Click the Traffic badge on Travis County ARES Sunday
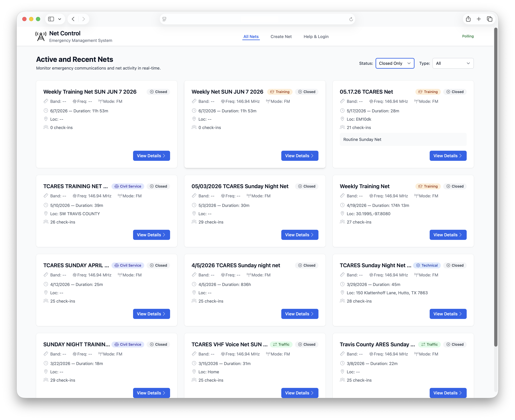This screenshot has height=420, width=515. point(429,344)
